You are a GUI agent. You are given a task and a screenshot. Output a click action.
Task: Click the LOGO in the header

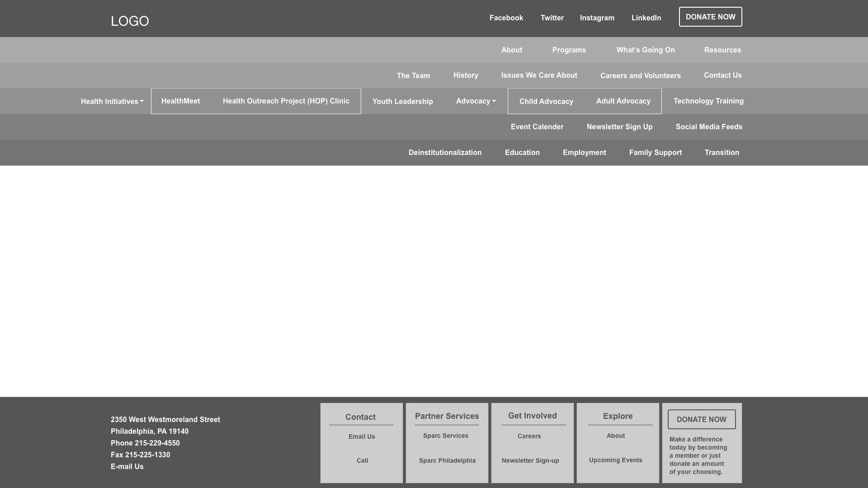[x=130, y=21]
